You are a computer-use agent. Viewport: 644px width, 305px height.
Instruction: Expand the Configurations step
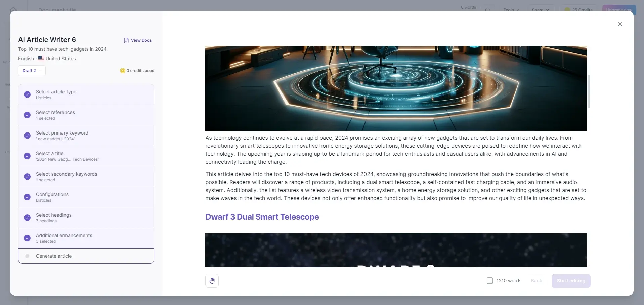tap(86, 197)
